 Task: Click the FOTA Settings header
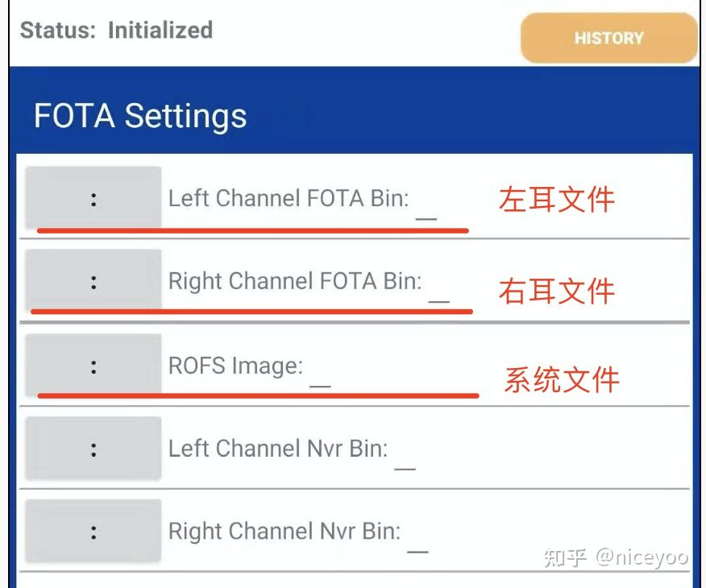point(140,116)
